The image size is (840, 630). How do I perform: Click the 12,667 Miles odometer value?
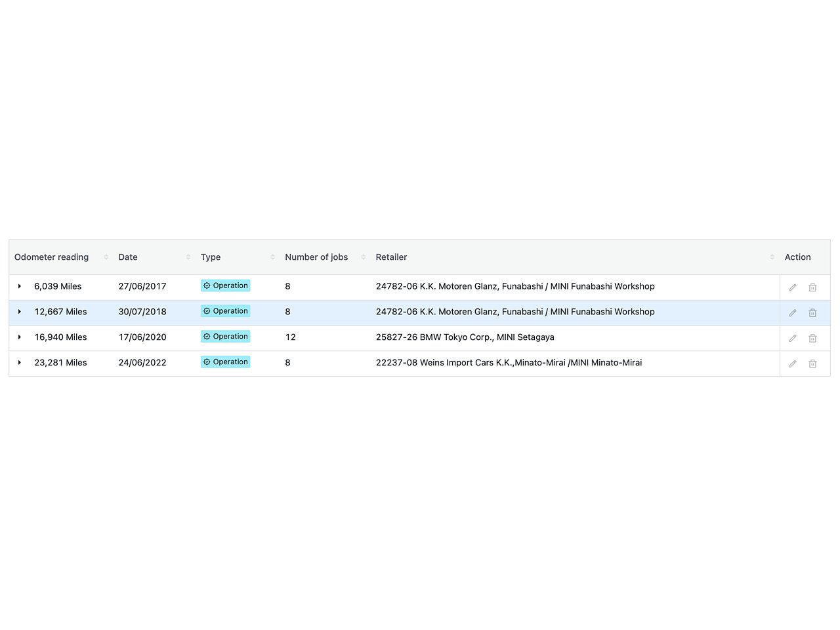point(60,312)
